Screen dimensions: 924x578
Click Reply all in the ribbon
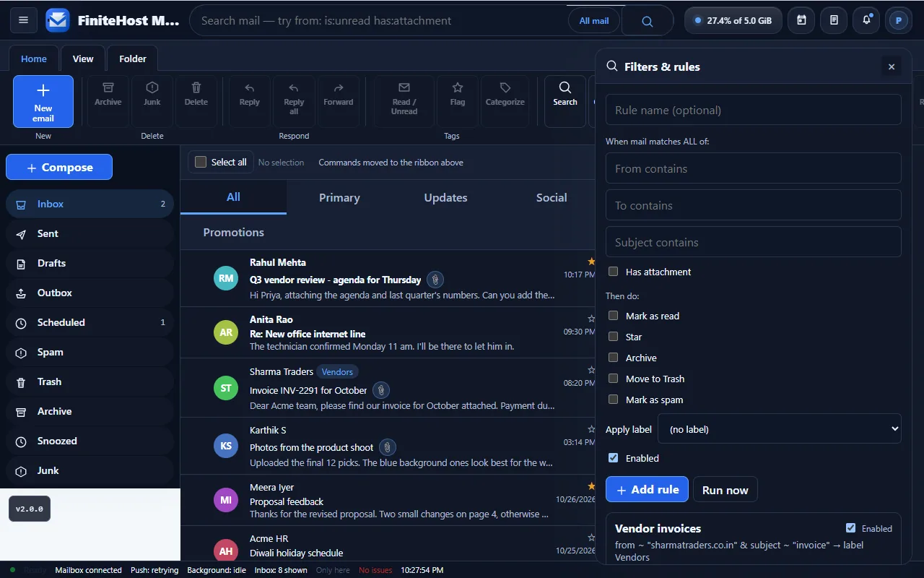point(294,101)
